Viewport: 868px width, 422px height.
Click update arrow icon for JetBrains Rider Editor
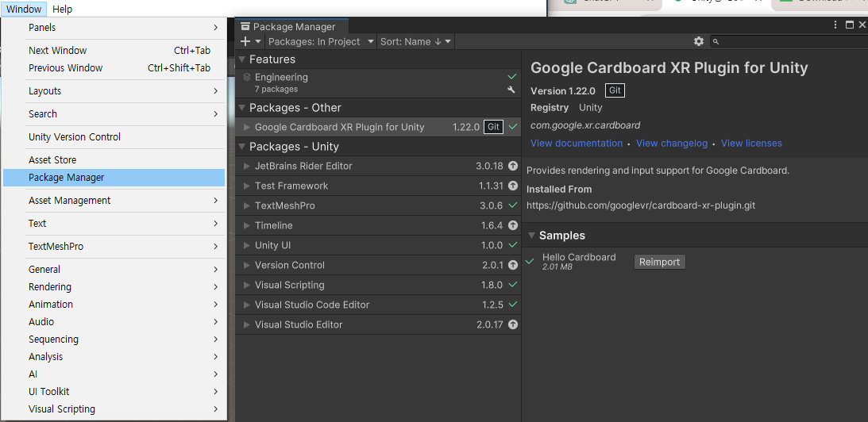pos(512,166)
